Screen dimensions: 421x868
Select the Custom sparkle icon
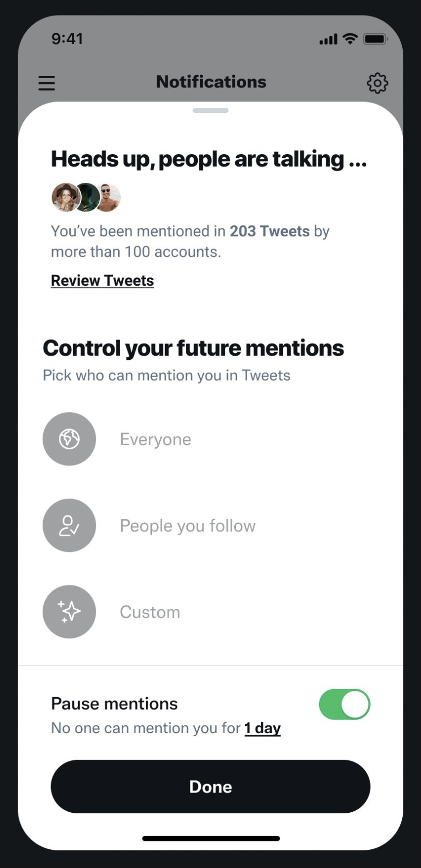(69, 612)
